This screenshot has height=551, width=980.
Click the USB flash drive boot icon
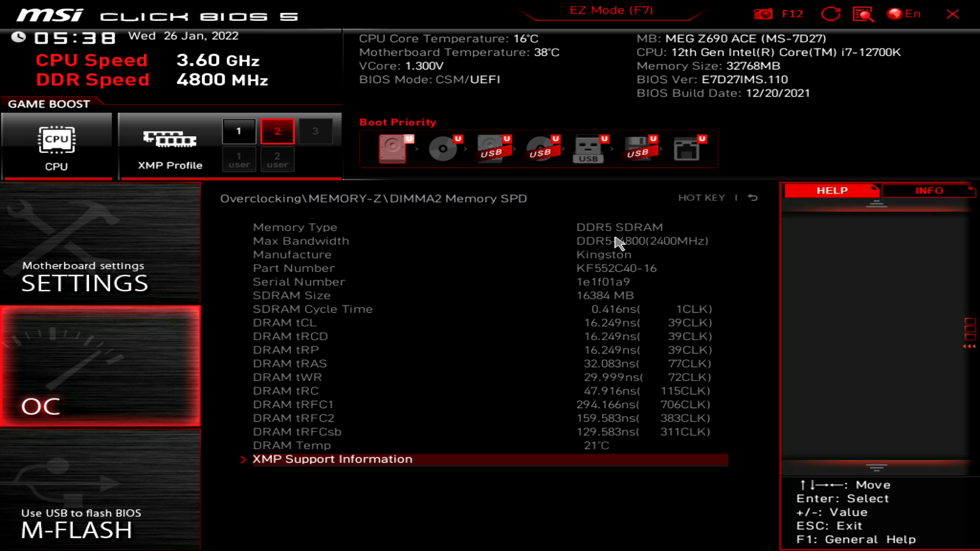click(589, 149)
